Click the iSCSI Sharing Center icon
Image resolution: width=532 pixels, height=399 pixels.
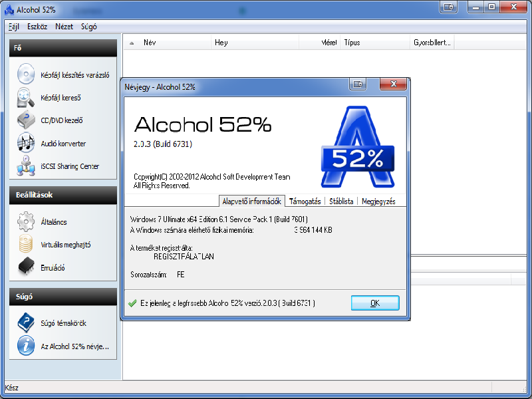pyautogui.click(x=26, y=166)
